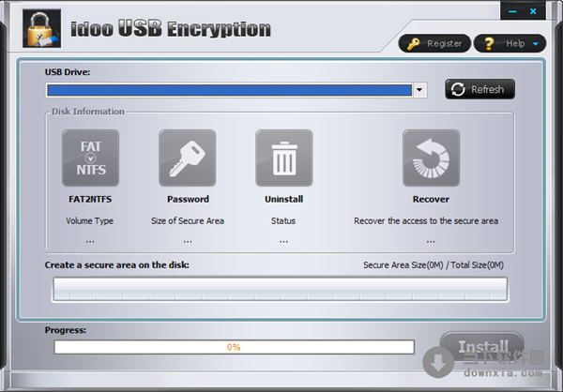Click the Install button
Image resolution: width=563 pixels, height=392 pixels.
pos(482,346)
